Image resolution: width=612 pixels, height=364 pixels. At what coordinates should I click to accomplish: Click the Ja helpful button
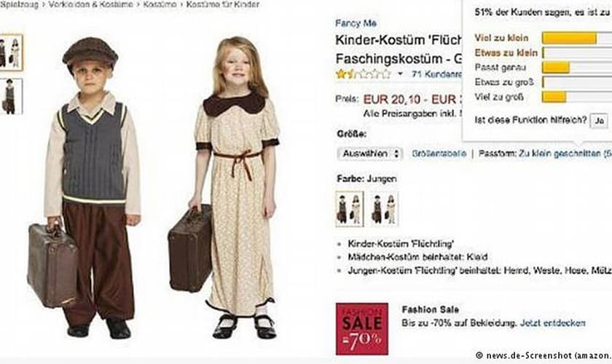(x=600, y=121)
